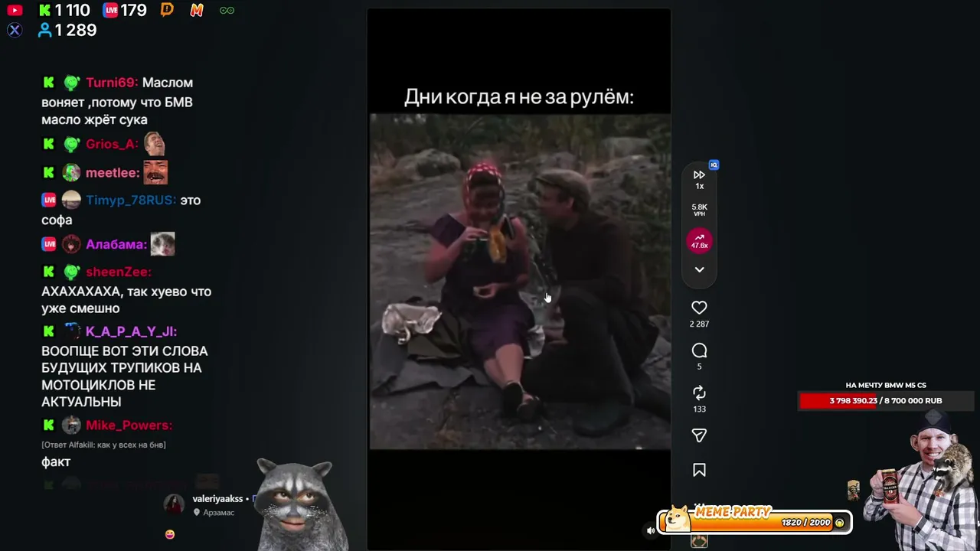Click the LIVE badge next to Алабама
980x551 pixels.
[49, 245]
